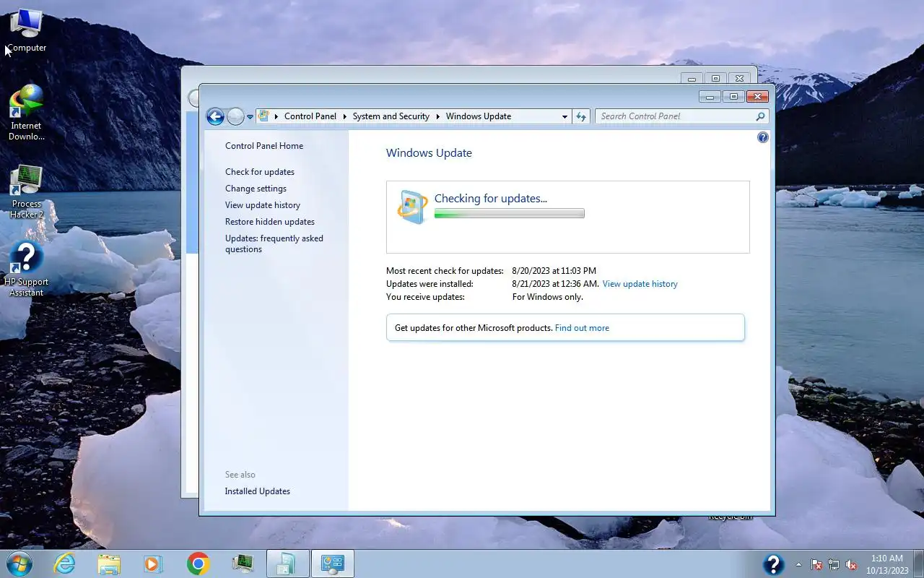This screenshot has width=924, height=578.
Task: Open the recent pages dropdown arrow
Action: pos(250,116)
